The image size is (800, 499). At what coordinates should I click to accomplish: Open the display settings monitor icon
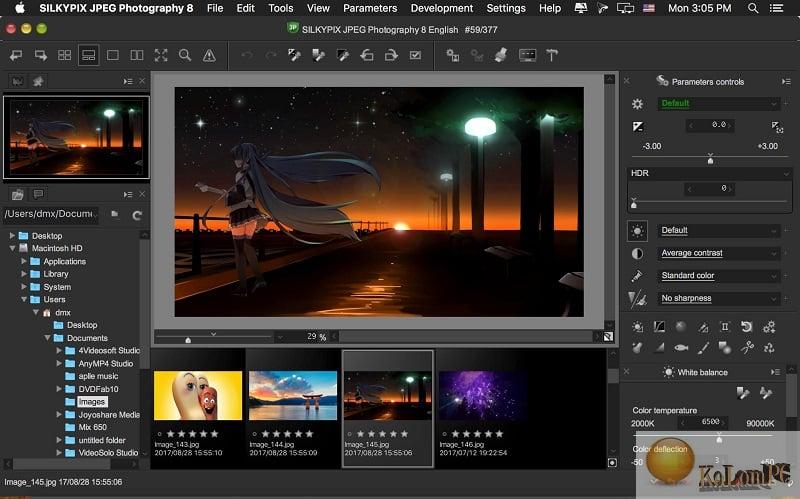click(527, 55)
